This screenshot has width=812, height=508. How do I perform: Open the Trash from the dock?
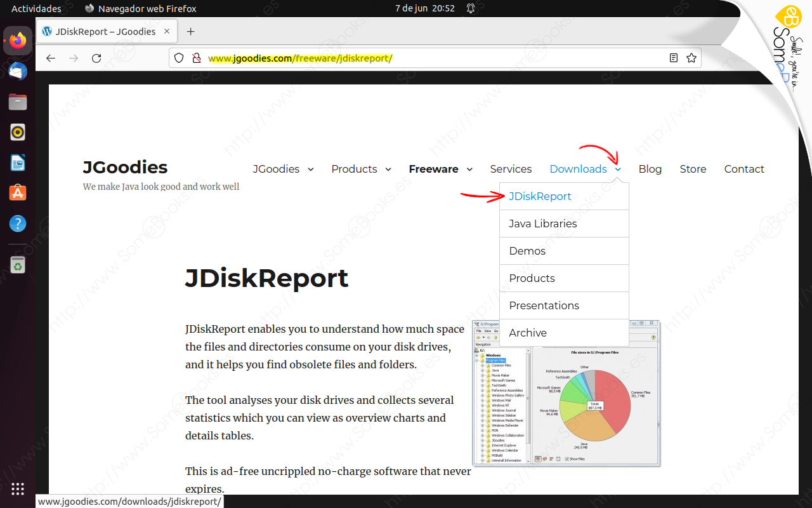point(17,264)
